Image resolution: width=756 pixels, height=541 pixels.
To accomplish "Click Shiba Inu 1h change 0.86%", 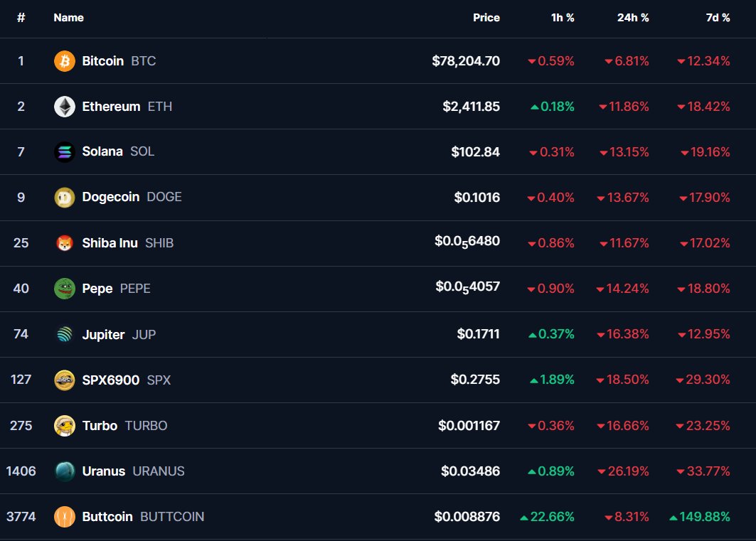I will pos(551,243).
